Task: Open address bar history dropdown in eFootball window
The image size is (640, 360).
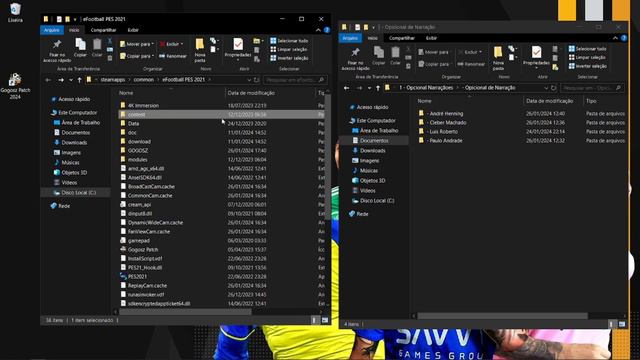Action: coord(249,80)
